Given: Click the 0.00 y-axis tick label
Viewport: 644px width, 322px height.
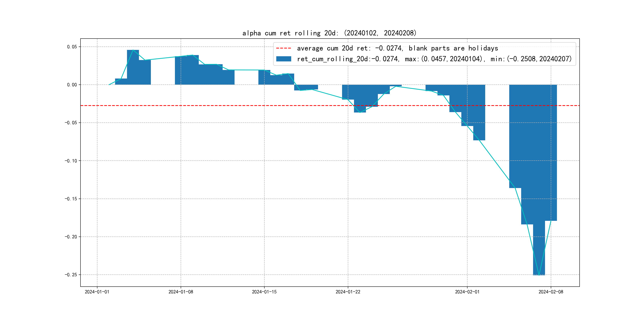Looking at the screenshot, I should click(72, 85).
